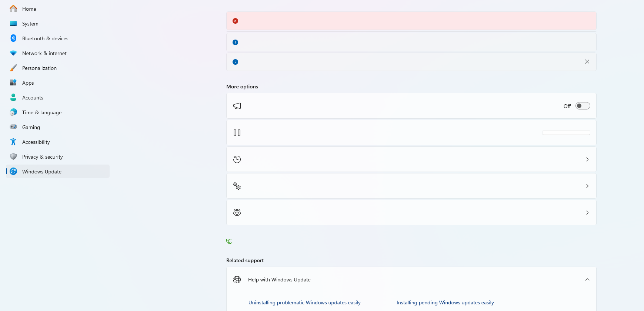Click the Privacy shield icon
Viewport: 644px width, 311px height.
(x=13, y=156)
